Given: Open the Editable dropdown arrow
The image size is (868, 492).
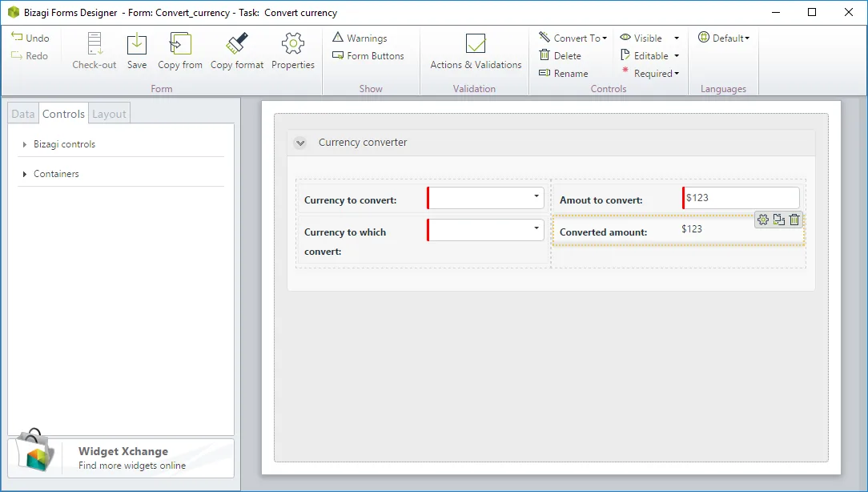Looking at the screenshot, I should pyautogui.click(x=677, y=55).
